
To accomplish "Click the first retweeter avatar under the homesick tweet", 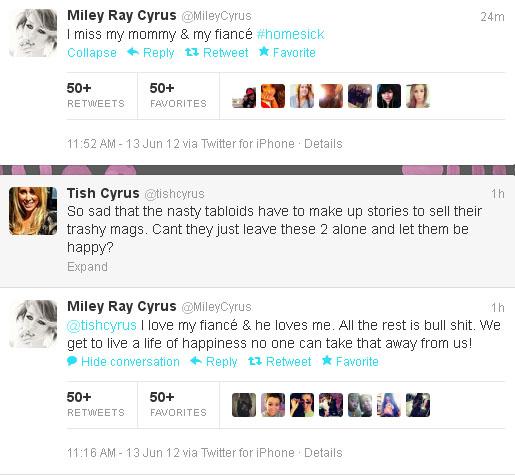I will click(244, 96).
